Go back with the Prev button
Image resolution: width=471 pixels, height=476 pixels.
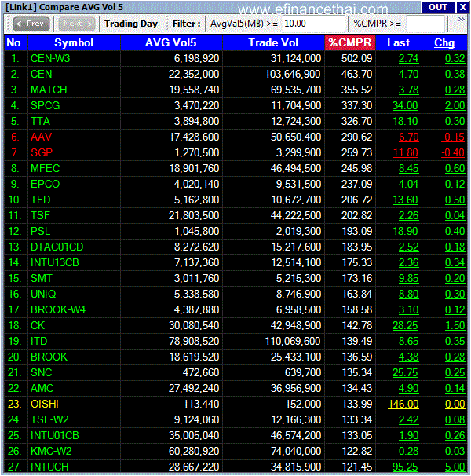31,24
